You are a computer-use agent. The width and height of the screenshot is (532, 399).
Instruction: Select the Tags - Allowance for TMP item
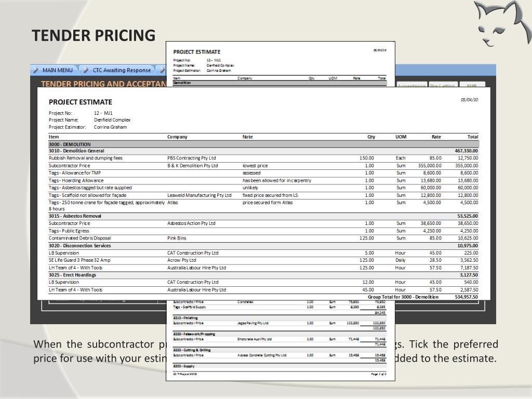pos(75,172)
